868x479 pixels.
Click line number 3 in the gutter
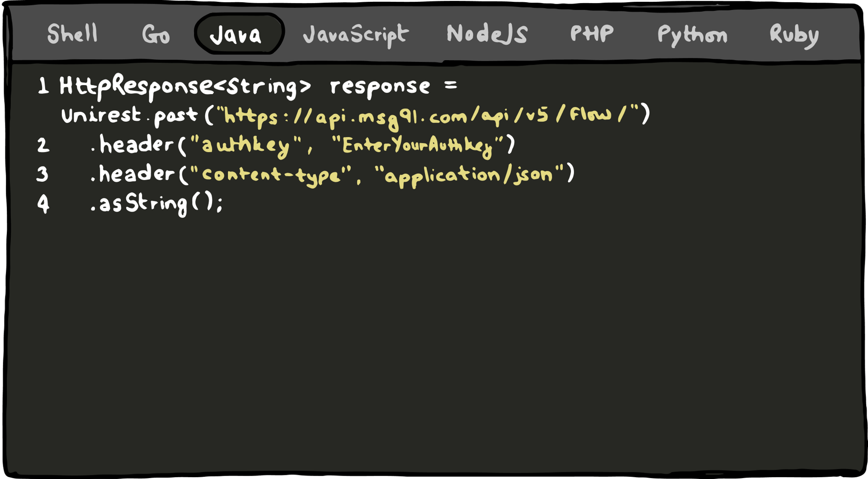[42, 174]
